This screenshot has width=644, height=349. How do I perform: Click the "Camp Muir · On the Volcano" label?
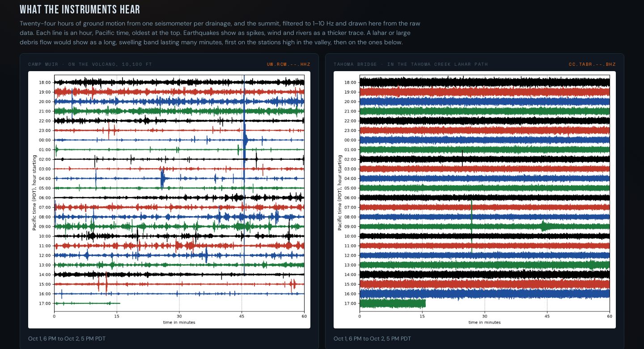tap(90, 64)
